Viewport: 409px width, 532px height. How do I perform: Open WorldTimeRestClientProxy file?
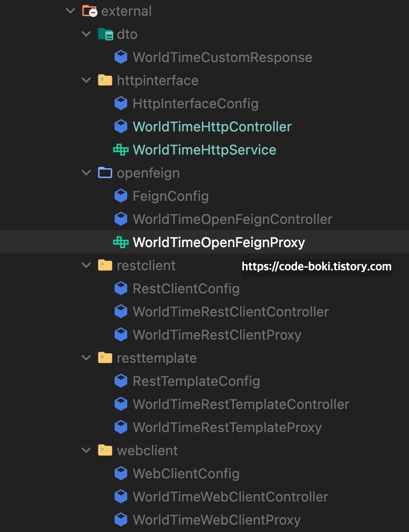pos(217,335)
